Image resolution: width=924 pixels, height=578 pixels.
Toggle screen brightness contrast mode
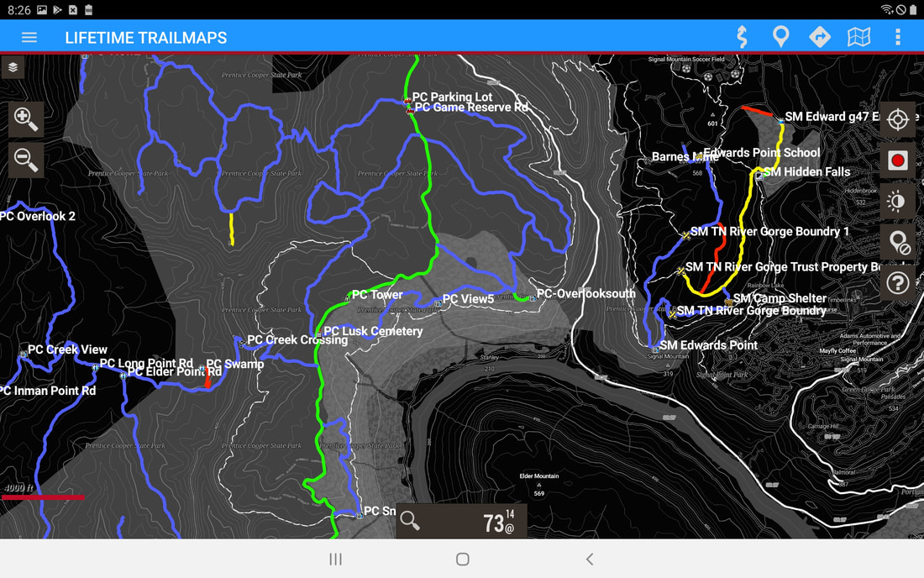(897, 201)
